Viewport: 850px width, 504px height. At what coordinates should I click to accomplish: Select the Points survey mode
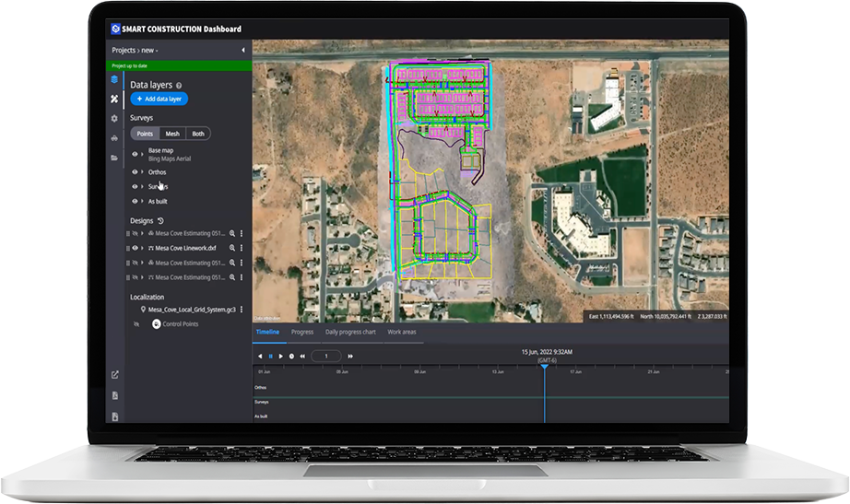[x=145, y=134]
